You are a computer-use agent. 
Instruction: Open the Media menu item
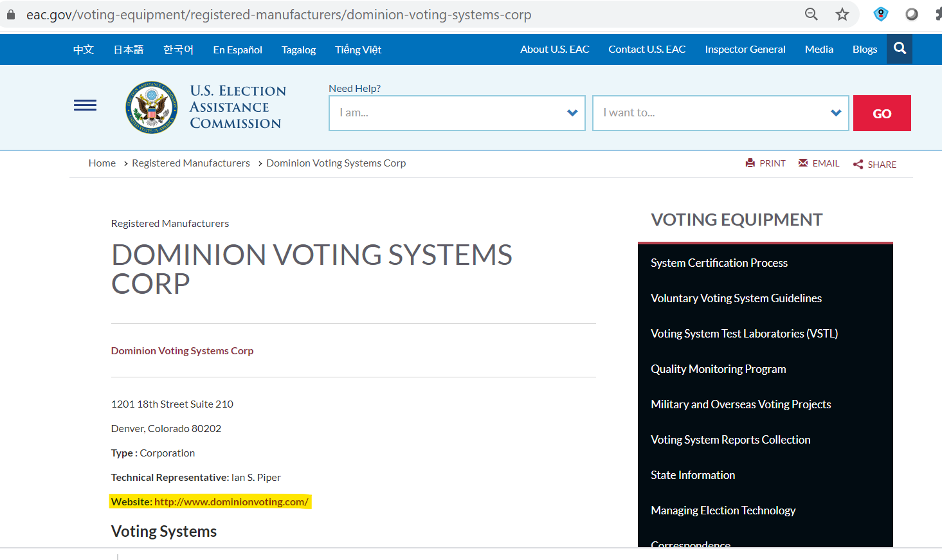(819, 49)
